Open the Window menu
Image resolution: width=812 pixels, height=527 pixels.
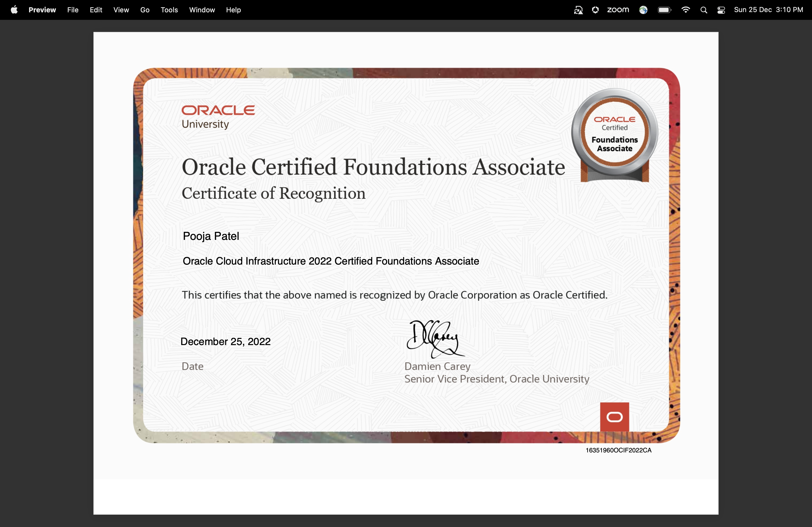(x=202, y=10)
